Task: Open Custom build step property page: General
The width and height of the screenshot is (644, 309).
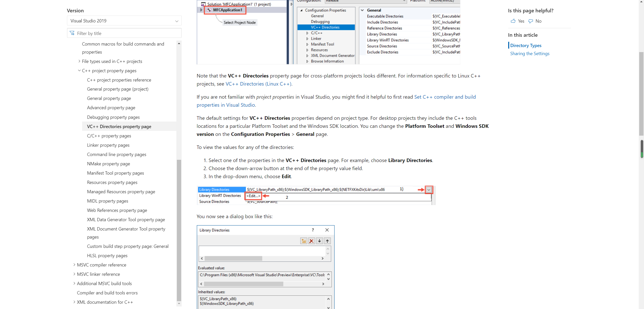Action: pyautogui.click(x=128, y=246)
